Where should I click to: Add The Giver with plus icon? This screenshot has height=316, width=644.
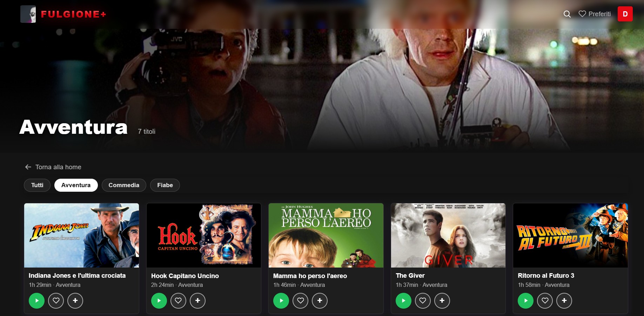pos(442,301)
